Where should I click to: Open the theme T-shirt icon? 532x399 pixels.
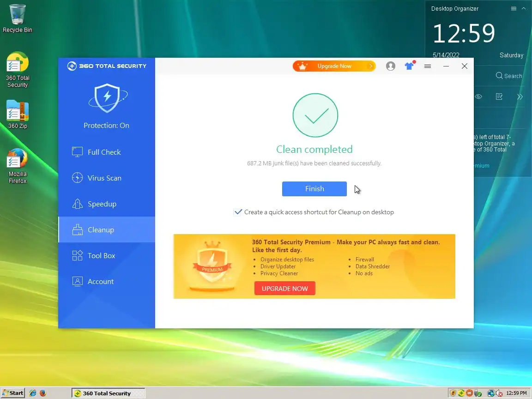[410, 66]
